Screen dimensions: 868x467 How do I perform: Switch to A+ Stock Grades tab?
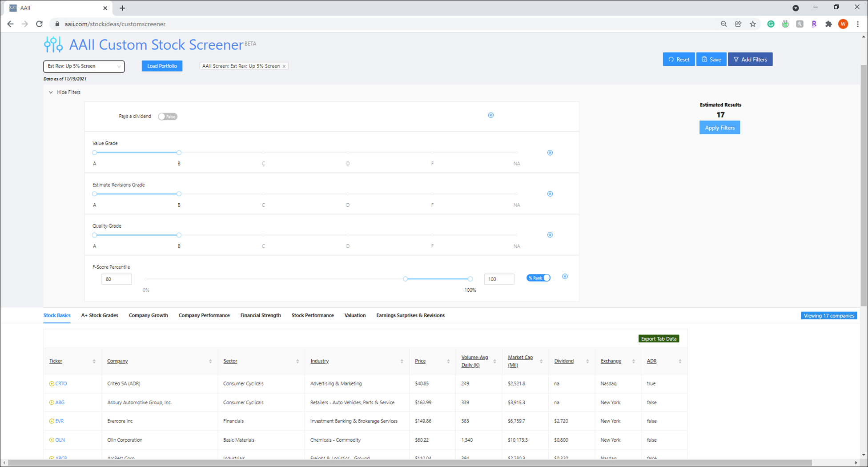[x=100, y=315]
